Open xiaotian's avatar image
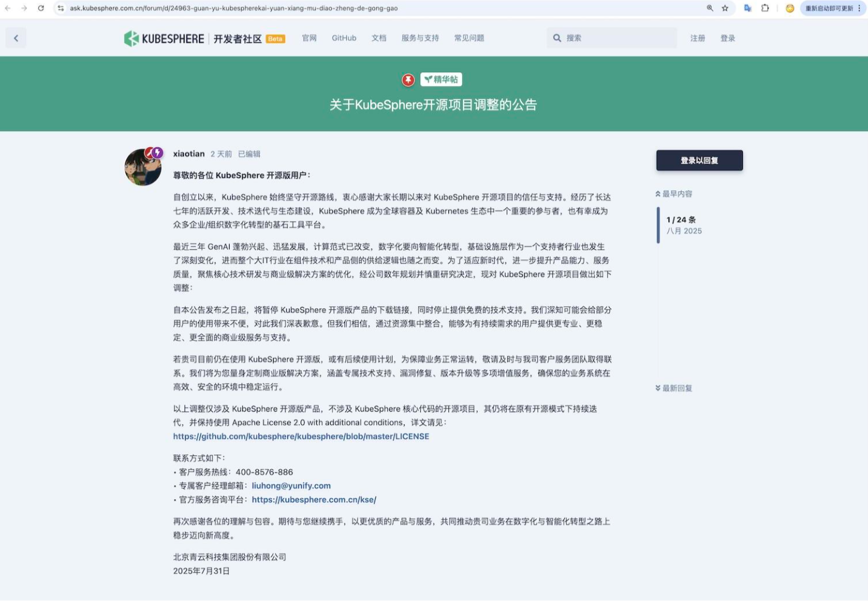 143,167
